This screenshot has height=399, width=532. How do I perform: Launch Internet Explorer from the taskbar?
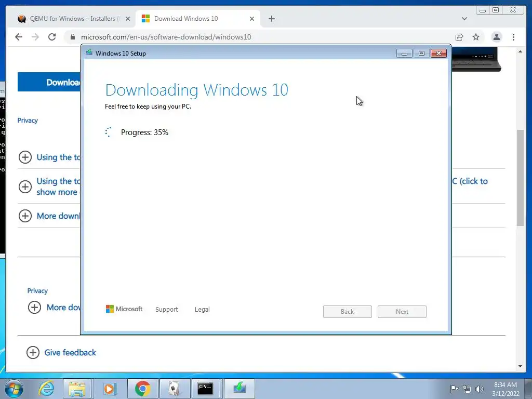point(46,389)
